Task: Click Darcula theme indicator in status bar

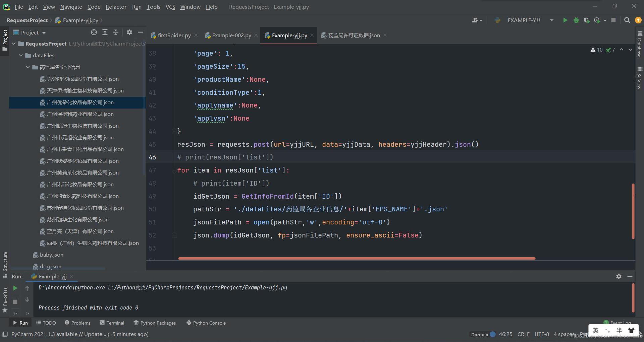Action: 483,334
